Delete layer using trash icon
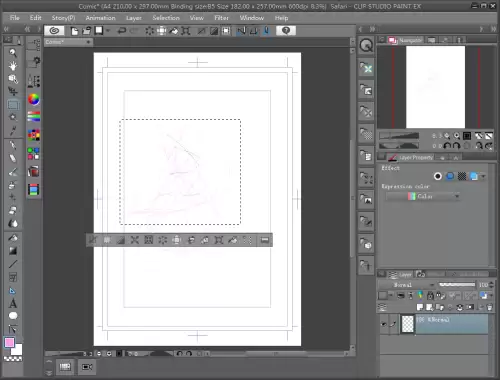This screenshot has width=500, height=380. point(489,307)
